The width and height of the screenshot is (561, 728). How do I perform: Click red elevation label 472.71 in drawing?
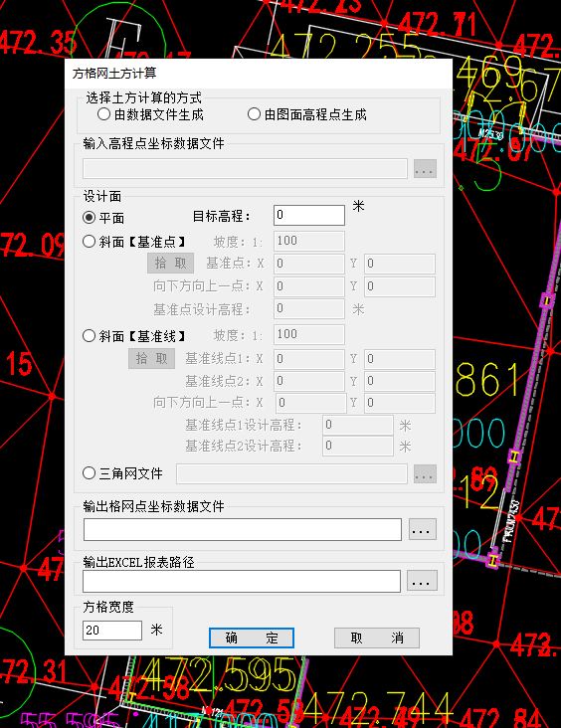[437, 24]
